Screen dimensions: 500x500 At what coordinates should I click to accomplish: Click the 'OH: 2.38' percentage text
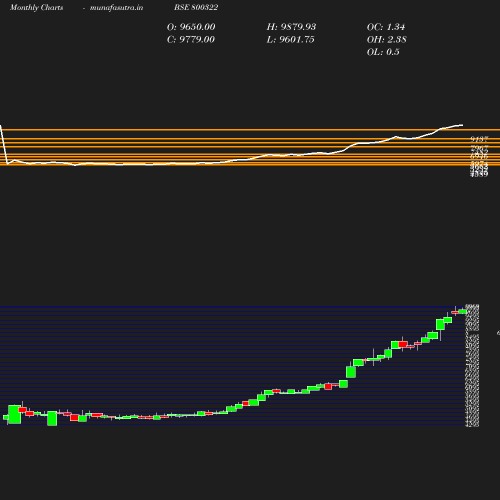pos(387,39)
